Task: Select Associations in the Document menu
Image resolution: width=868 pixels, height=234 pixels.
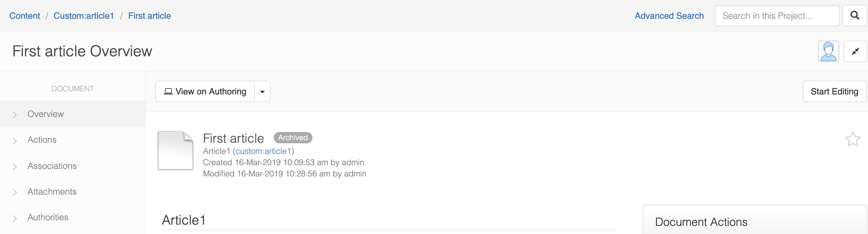Action: [52, 166]
